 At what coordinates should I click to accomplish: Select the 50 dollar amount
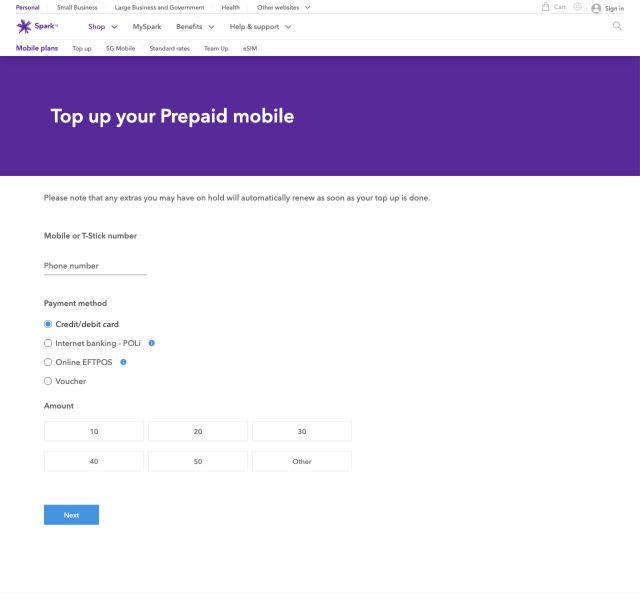(198, 462)
